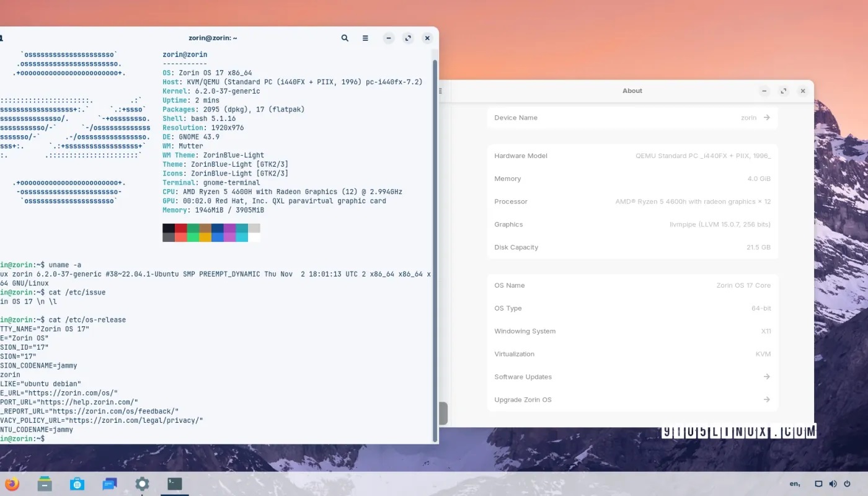Click the 'Resolution: 1920x976' line
The width and height of the screenshot is (868, 496).
click(x=203, y=128)
